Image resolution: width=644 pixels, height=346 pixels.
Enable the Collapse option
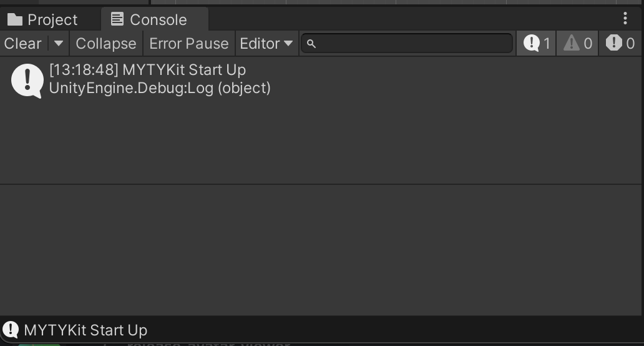(x=106, y=44)
